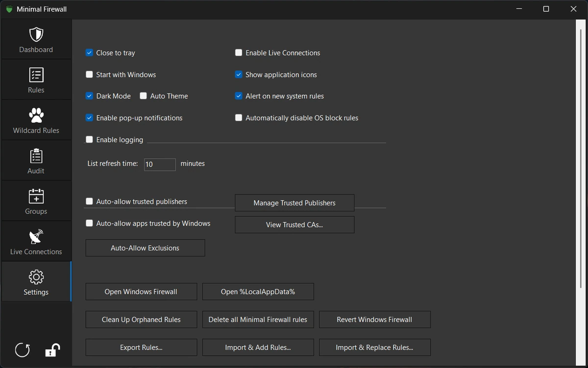
Task: Open the Audit clipboard icon
Action: pos(36,156)
